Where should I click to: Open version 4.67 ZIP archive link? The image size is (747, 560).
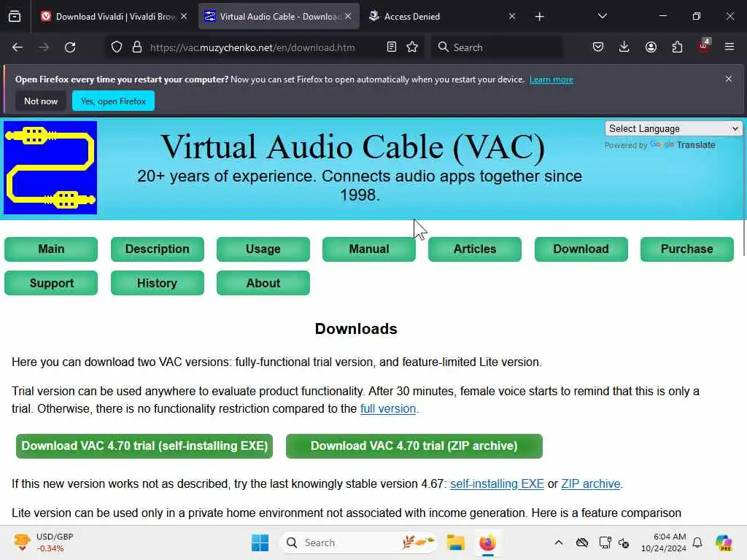[x=591, y=484]
